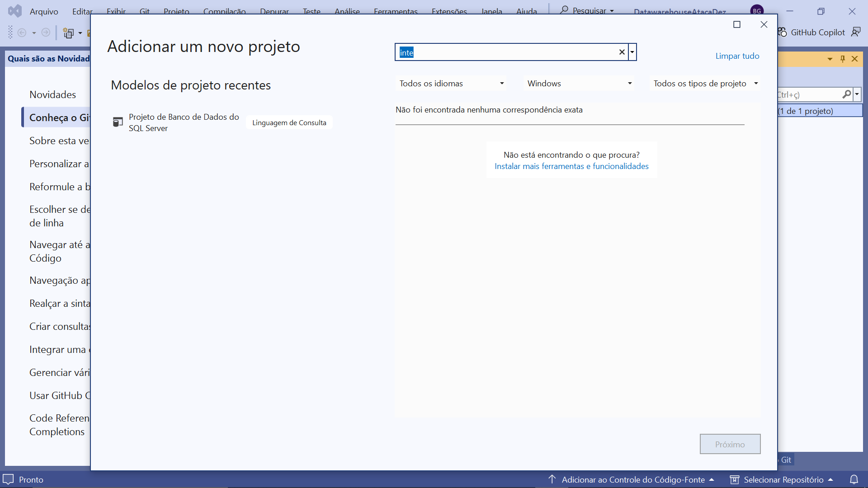Select the Usar GitHub Copilot item
The height and width of the screenshot is (488, 868).
[59, 395]
